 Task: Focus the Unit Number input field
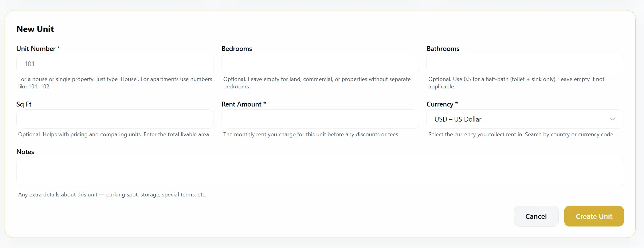(x=115, y=64)
